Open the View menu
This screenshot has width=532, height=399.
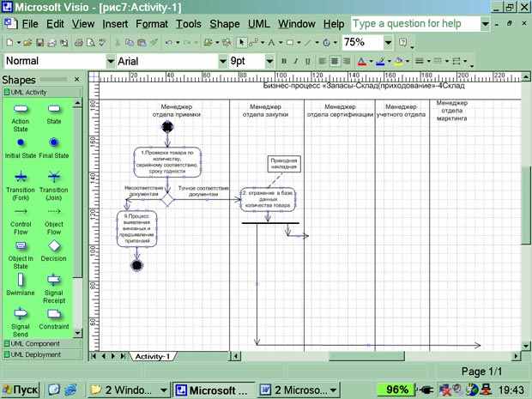tap(83, 24)
